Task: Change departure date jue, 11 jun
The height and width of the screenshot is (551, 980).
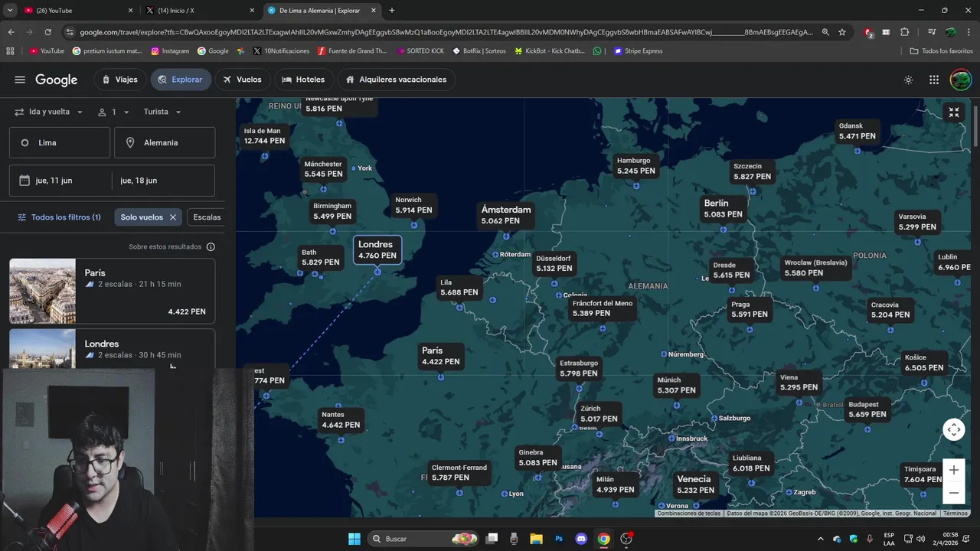Action: (60, 181)
